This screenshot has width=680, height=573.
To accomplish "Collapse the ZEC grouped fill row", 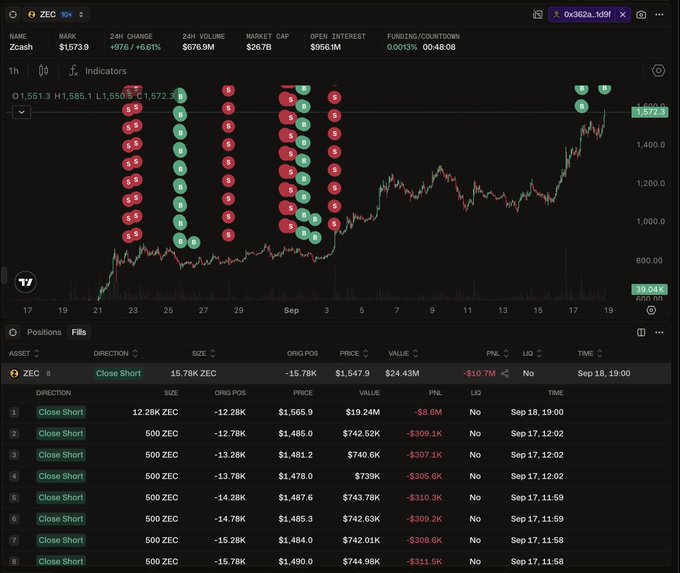I will coord(336,373).
